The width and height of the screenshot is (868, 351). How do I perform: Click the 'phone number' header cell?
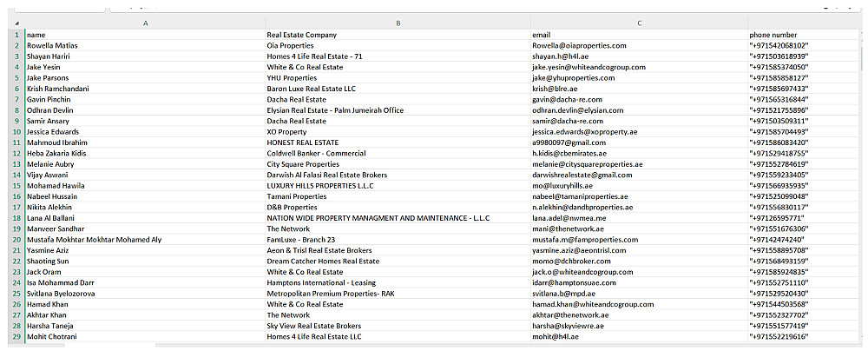click(x=803, y=35)
